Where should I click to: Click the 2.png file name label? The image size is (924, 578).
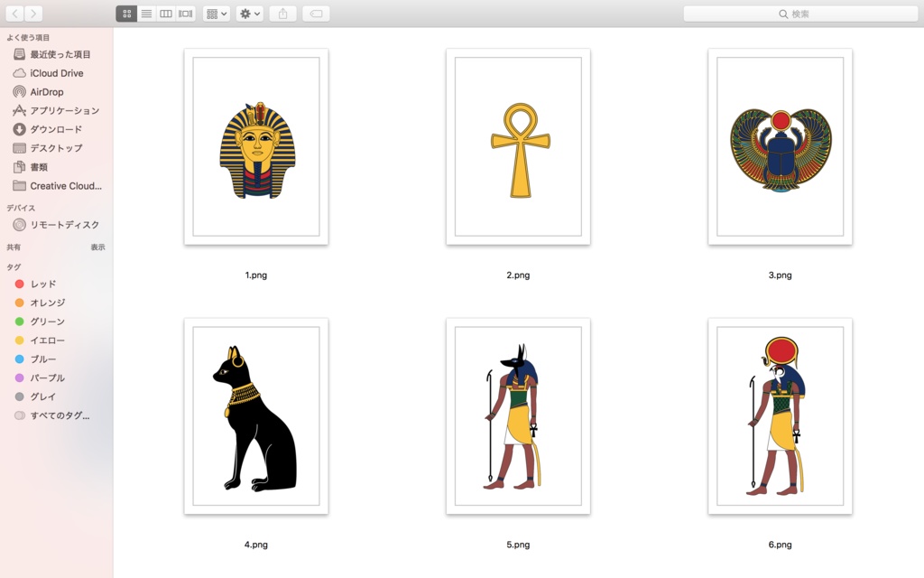point(518,275)
